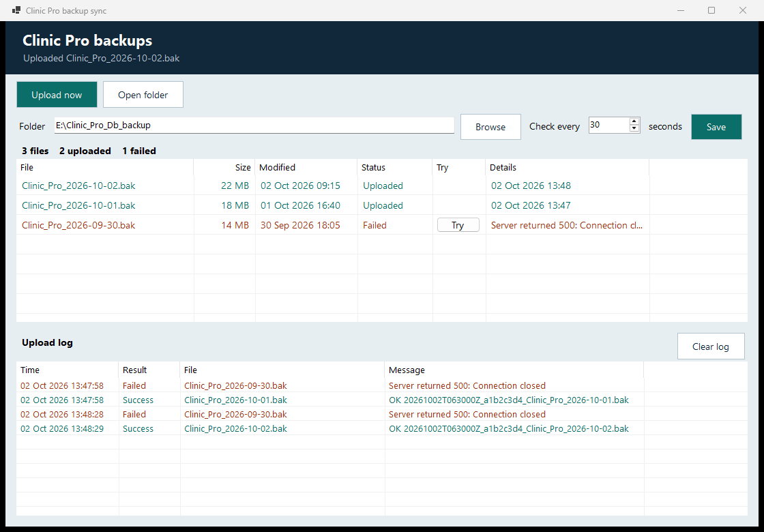Click modified date 02 Oct 2026 09:15

pos(301,186)
